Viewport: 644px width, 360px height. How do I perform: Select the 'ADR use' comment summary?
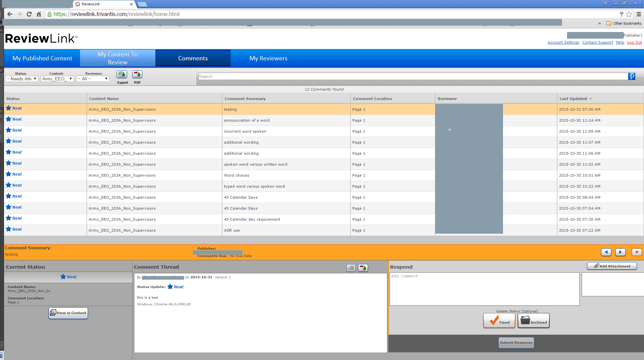(x=232, y=230)
